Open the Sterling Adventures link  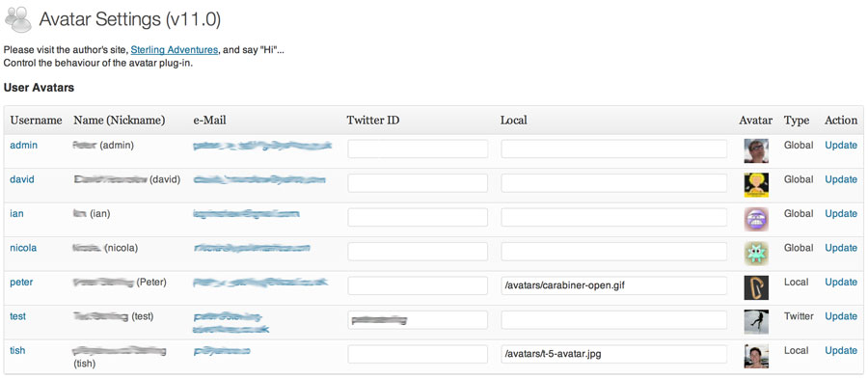[x=175, y=50]
